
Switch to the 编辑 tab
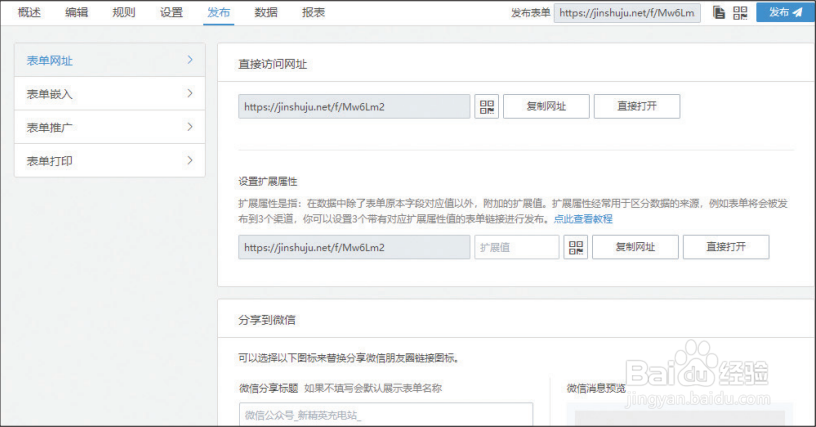click(76, 12)
